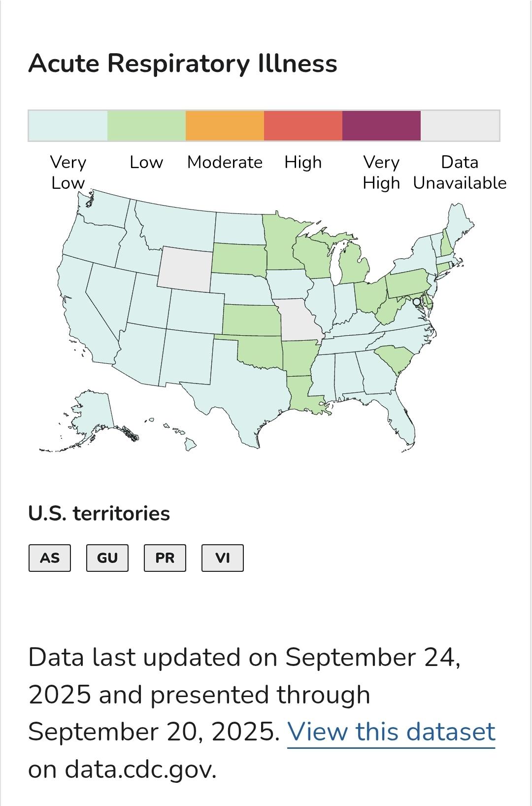532x806 pixels.
Task: Select the PR territory button
Action: pyautogui.click(x=165, y=558)
